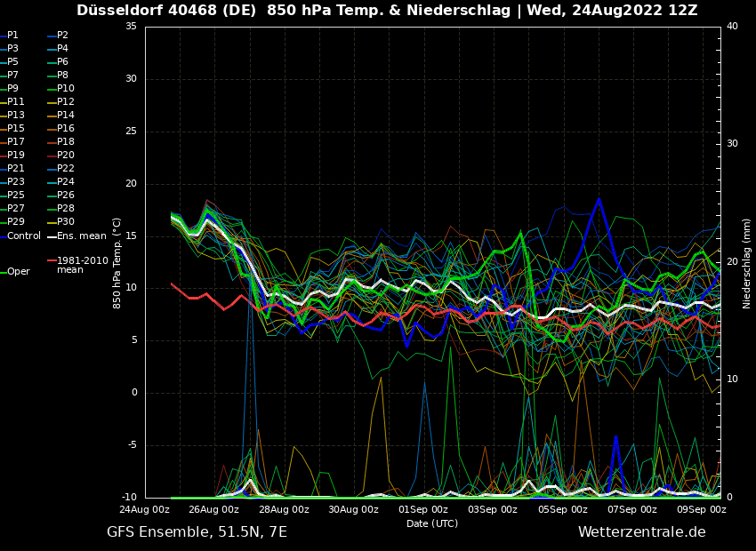The width and height of the screenshot is (756, 551).
Task: Select the Oper legend entry
Action: (18, 272)
